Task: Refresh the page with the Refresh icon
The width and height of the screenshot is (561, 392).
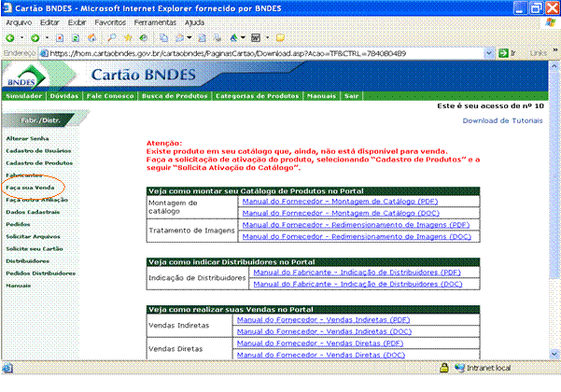Action: (76, 38)
